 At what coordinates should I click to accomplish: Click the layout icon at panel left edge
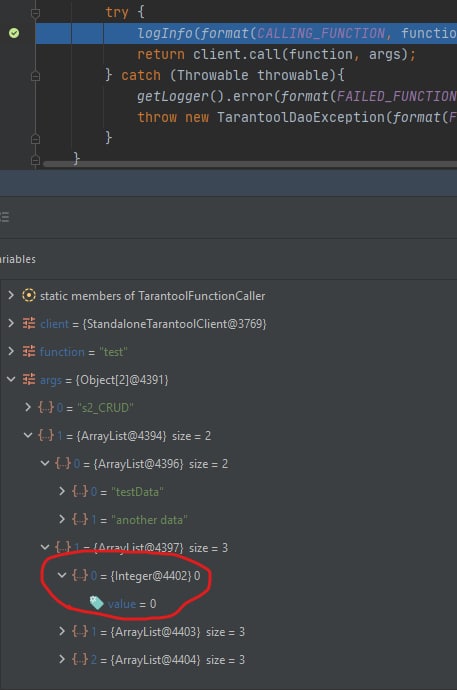click(5, 217)
